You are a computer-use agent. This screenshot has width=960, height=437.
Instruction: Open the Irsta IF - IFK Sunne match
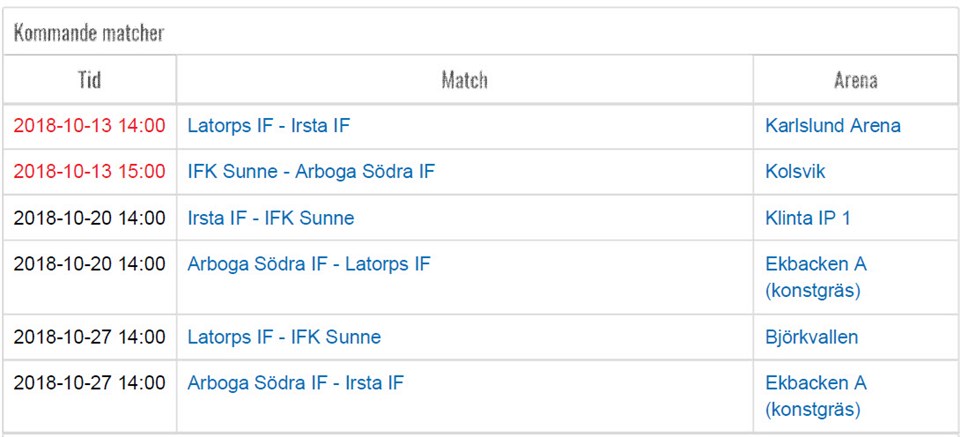270,218
